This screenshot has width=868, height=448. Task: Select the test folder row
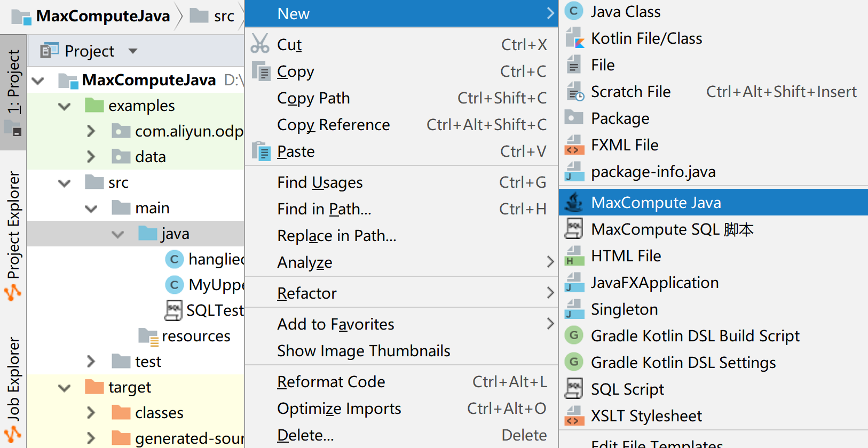point(136,362)
